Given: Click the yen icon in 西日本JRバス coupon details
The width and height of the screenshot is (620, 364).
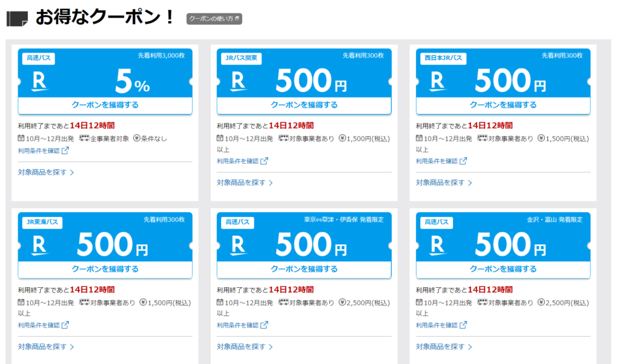Looking at the screenshot, I should 541,138.
